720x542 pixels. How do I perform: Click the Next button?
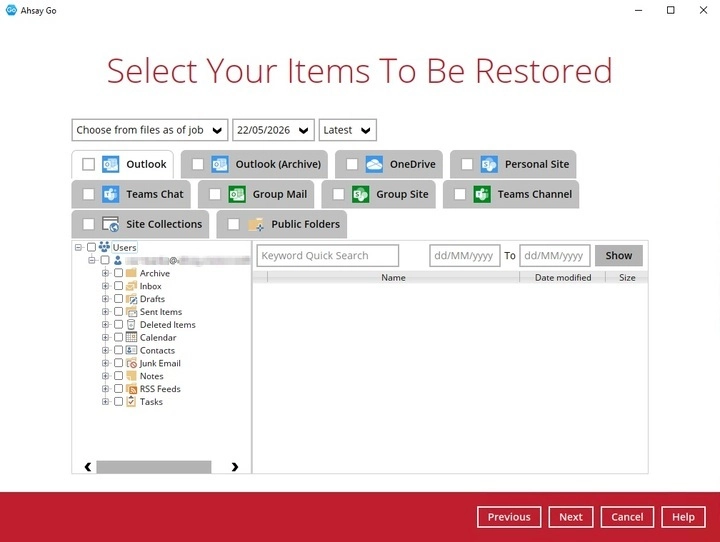point(571,517)
